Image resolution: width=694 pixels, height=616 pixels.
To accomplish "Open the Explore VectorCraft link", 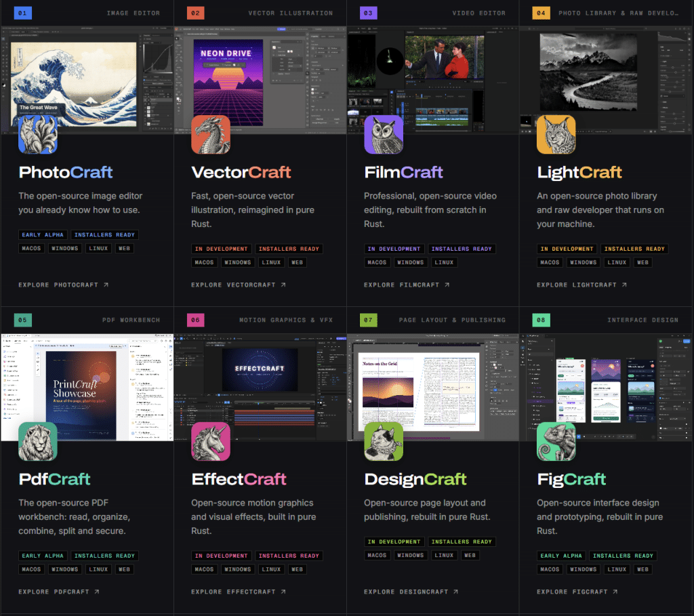I will pyautogui.click(x=239, y=285).
